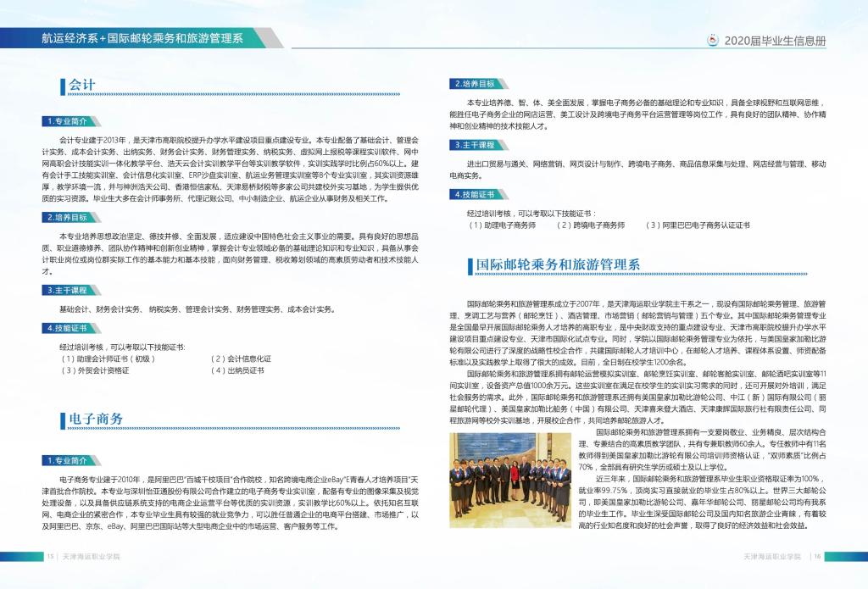Click the blue marker before 电子商务 heading
This screenshot has width=868, height=589.
(63, 420)
